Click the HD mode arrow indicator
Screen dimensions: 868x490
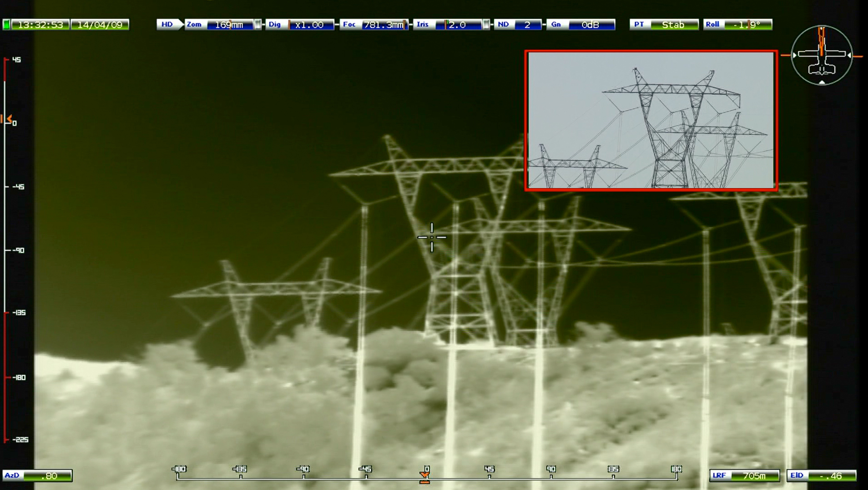(x=169, y=25)
